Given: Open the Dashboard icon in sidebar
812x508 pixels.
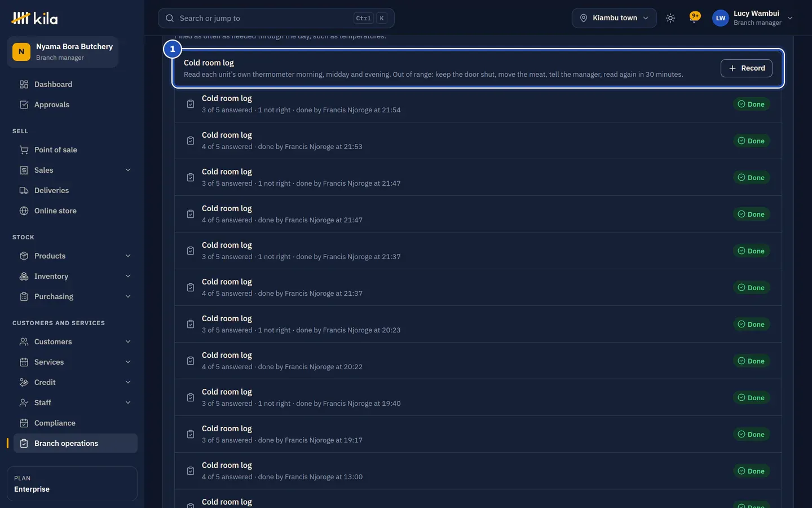Looking at the screenshot, I should [x=24, y=84].
